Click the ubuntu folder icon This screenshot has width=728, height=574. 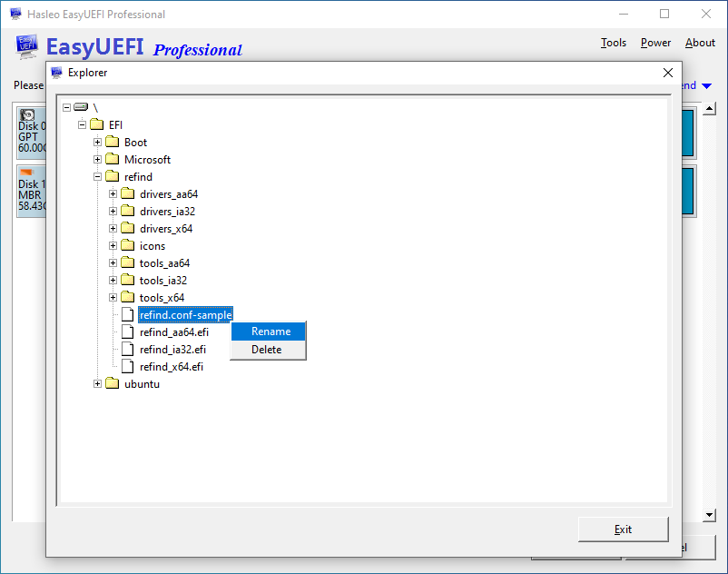tap(112, 383)
